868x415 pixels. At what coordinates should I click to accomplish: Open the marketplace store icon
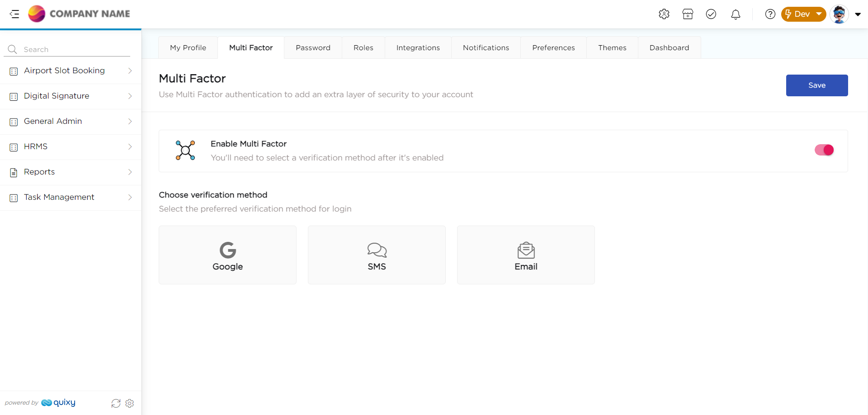pos(688,14)
